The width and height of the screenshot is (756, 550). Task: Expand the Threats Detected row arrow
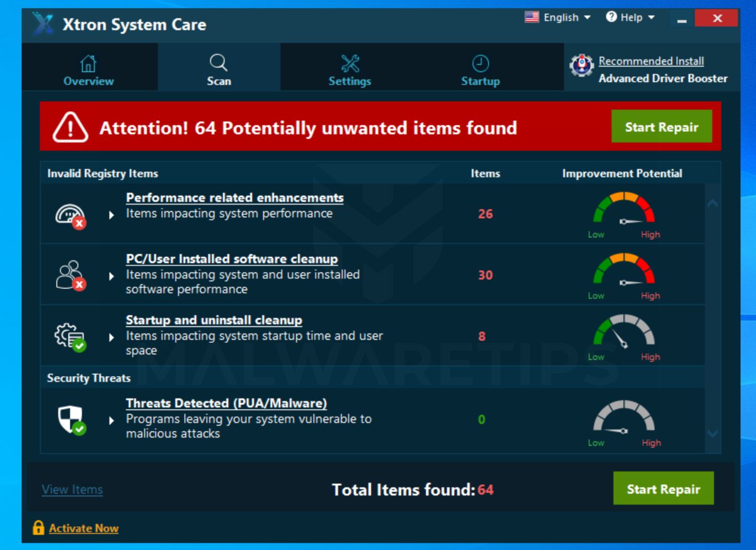point(111,420)
